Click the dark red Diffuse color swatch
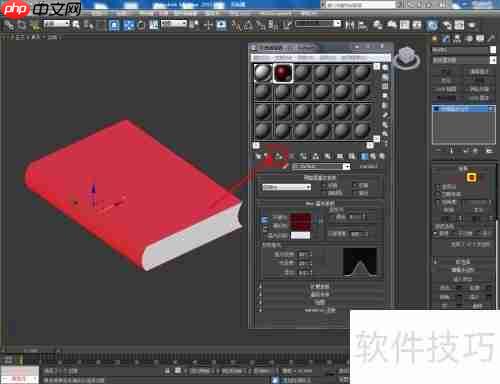Image resolution: width=500 pixels, height=384 pixels. [301, 221]
